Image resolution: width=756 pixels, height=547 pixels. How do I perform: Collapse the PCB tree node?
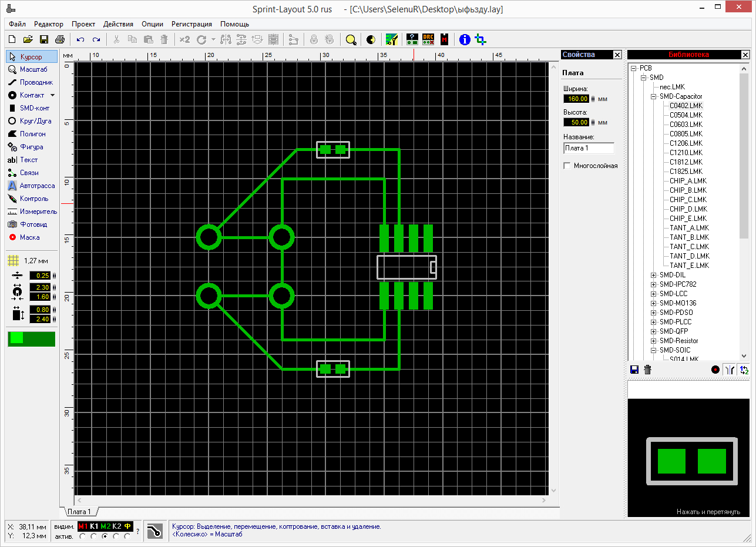point(634,68)
